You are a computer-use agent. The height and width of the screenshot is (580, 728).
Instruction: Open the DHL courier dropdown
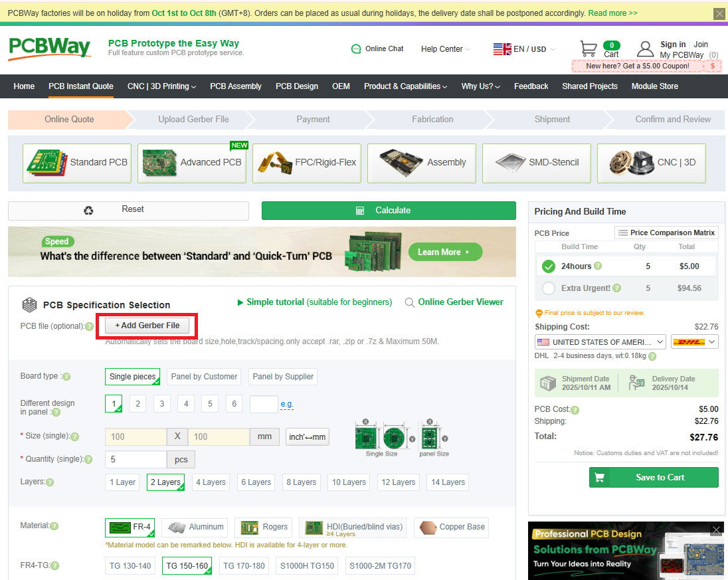pyautogui.click(x=694, y=342)
